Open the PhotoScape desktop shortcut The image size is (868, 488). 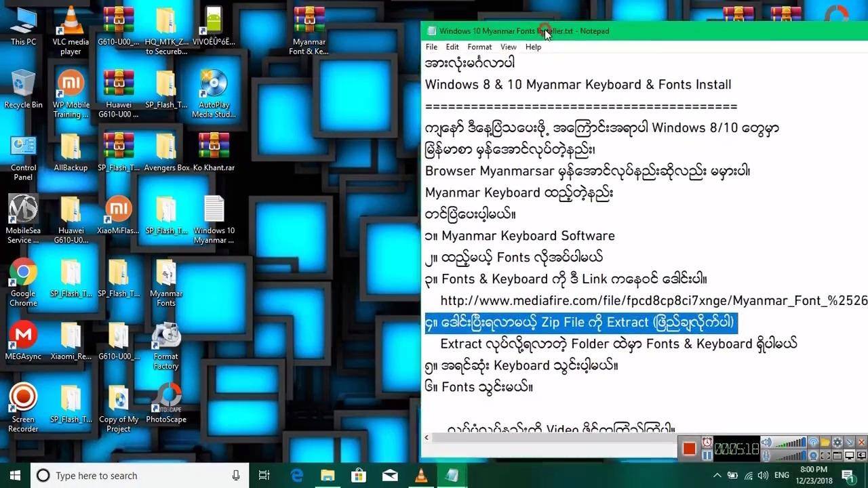[x=166, y=403]
